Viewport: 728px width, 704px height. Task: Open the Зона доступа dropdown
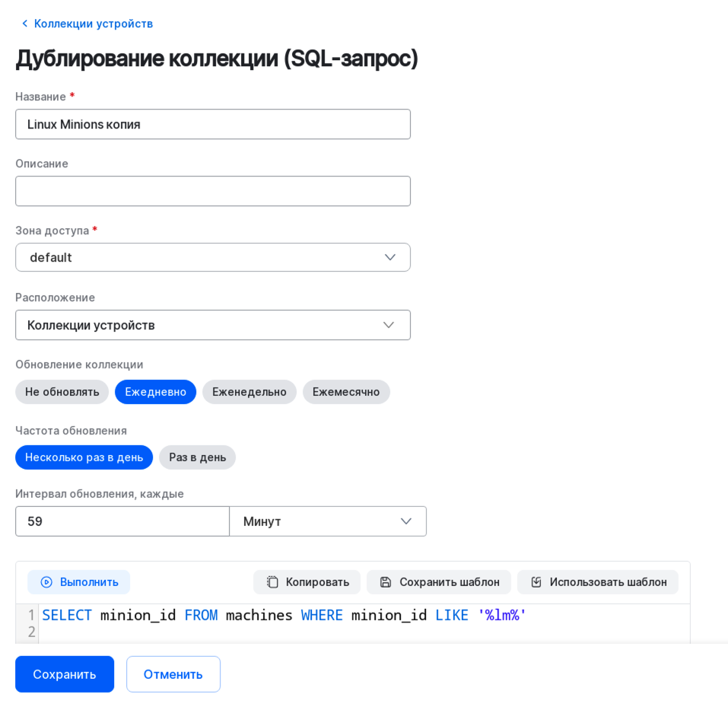pyautogui.click(x=213, y=257)
